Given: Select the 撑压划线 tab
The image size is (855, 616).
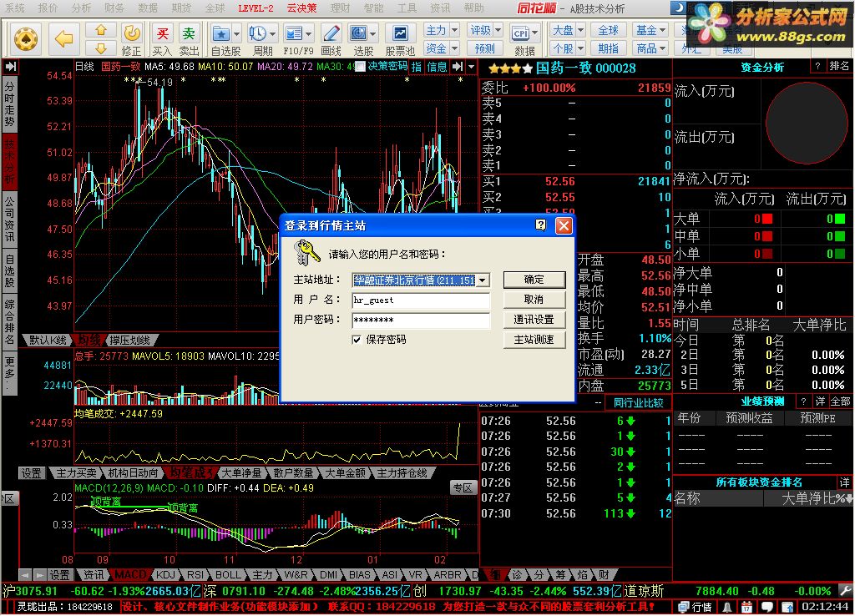Looking at the screenshot, I should (129, 341).
